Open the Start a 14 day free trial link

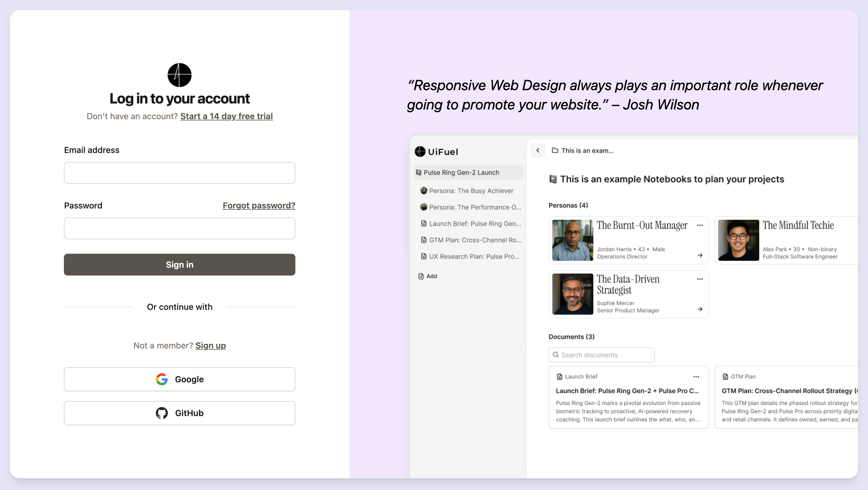pos(226,116)
